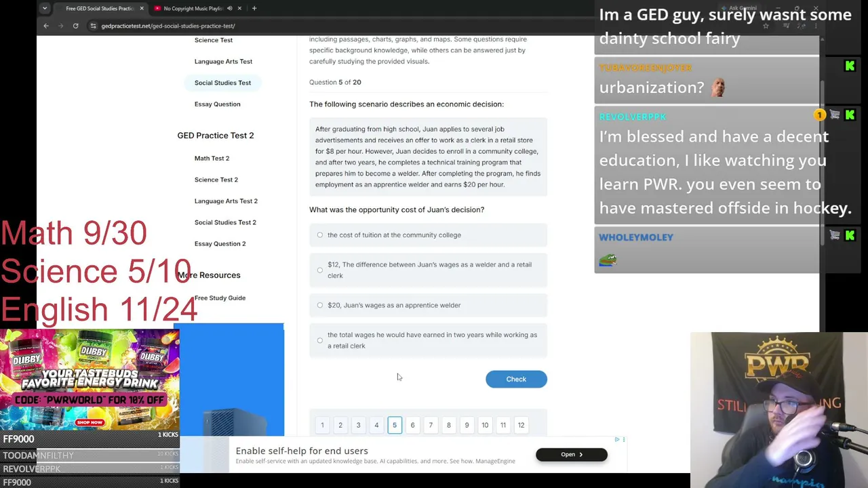Open Essay Question 2 in sidebar
The width and height of the screenshot is (868, 488).
(220, 244)
